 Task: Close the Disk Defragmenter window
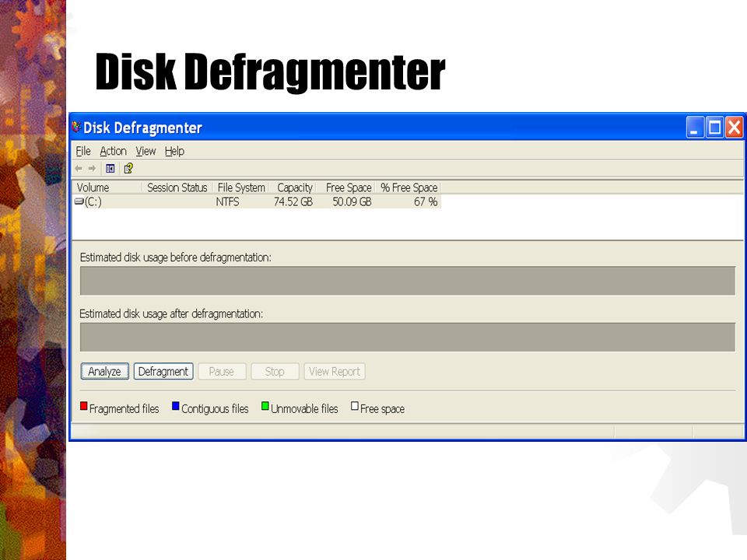point(734,128)
